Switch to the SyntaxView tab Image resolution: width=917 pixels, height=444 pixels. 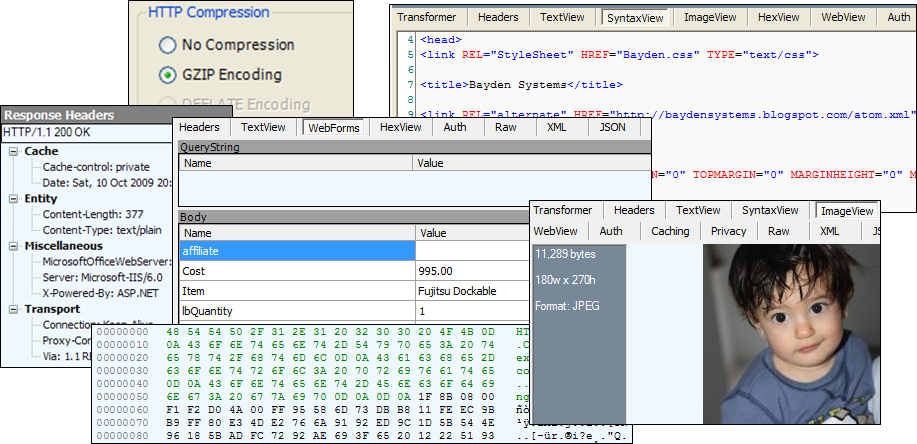635,18
